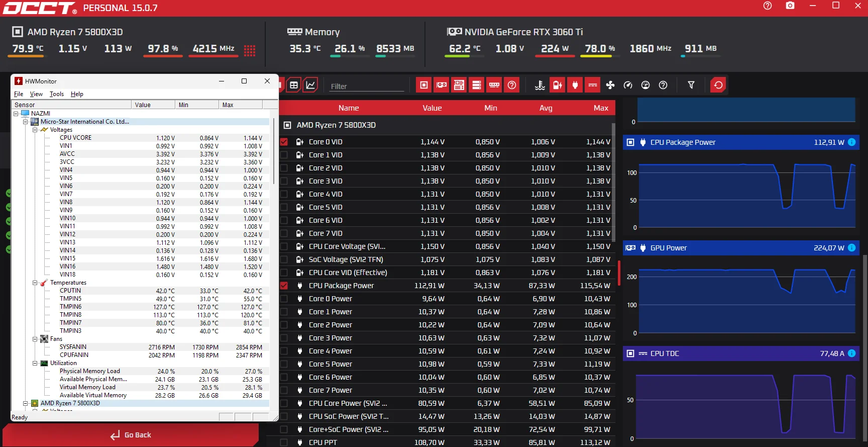Image resolution: width=868 pixels, height=447 pixels.
Task: Toggle the usage dial sensor type filter
Action: point(645,85)
